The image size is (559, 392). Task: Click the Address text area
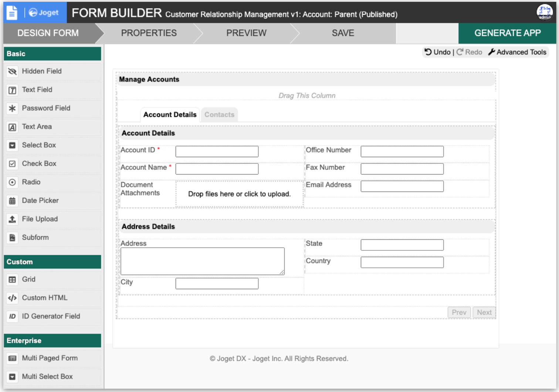203,261
